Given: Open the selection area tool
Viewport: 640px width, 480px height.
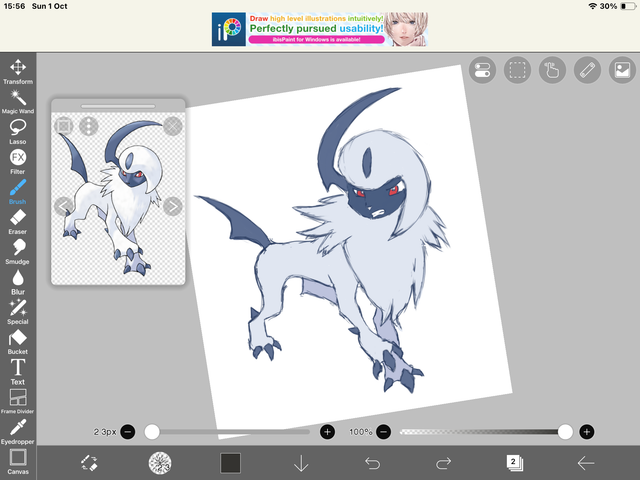Looking at the screenshot, I should [518, 70].
